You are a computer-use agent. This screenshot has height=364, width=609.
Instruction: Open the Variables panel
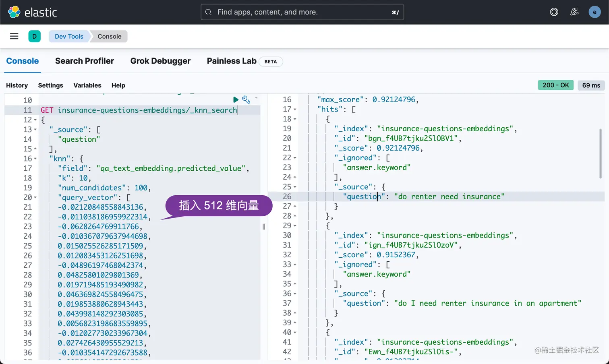tap(87, 85)
